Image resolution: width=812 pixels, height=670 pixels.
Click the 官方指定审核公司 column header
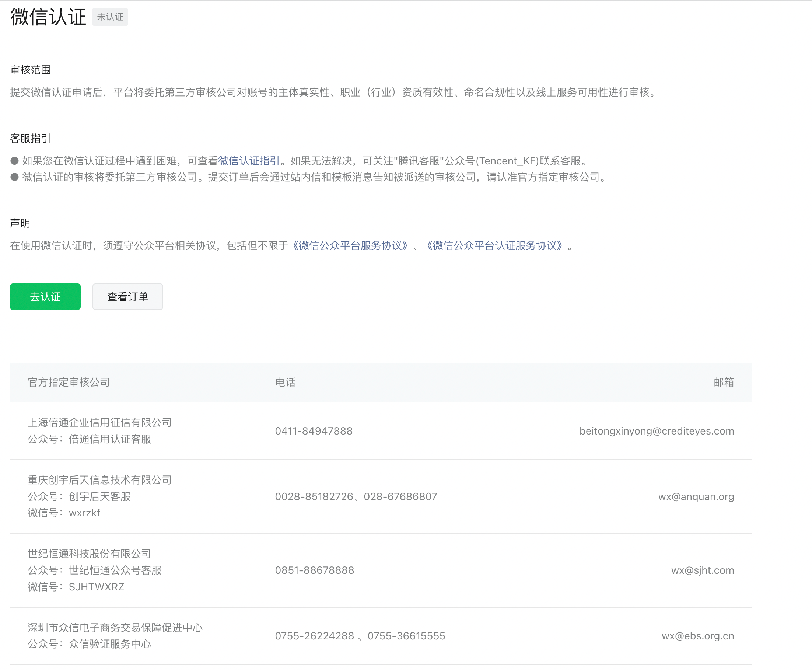69,382
